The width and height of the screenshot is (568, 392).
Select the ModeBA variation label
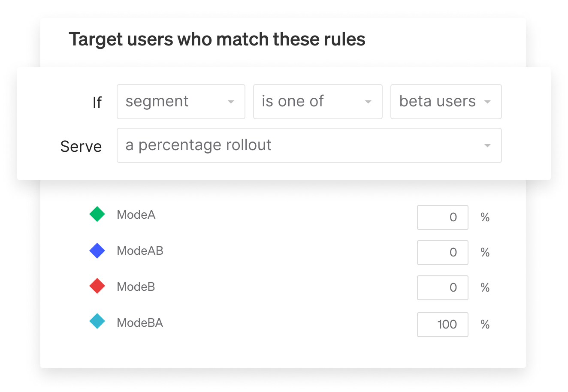[x=140, y=323]
